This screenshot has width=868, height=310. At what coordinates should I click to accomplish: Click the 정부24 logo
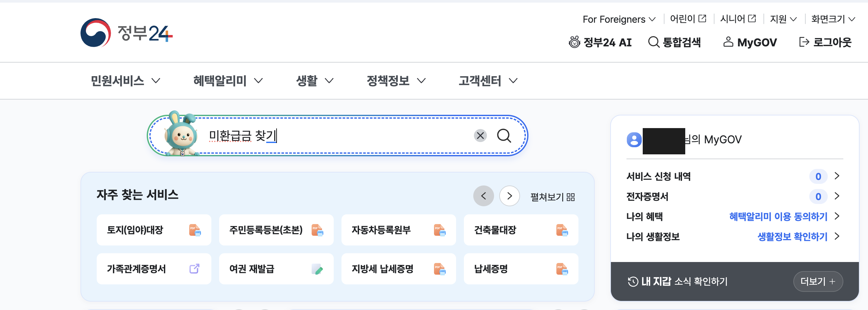127,33
